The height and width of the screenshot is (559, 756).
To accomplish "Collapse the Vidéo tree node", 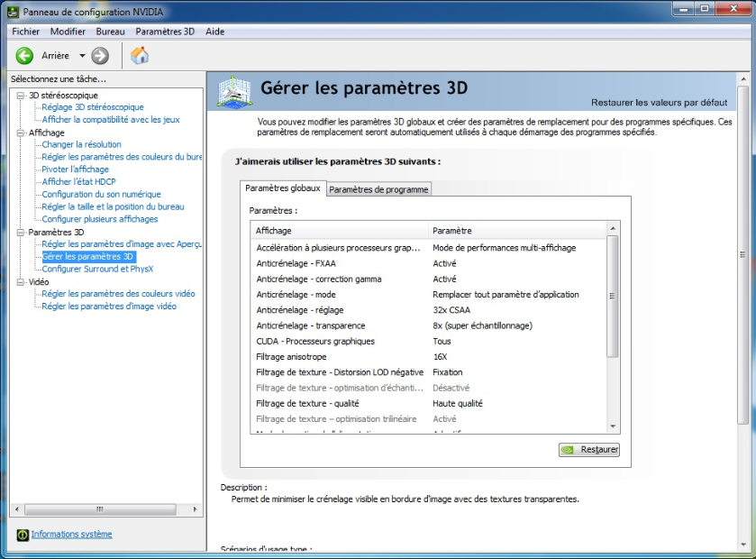I will coord(21,281).
